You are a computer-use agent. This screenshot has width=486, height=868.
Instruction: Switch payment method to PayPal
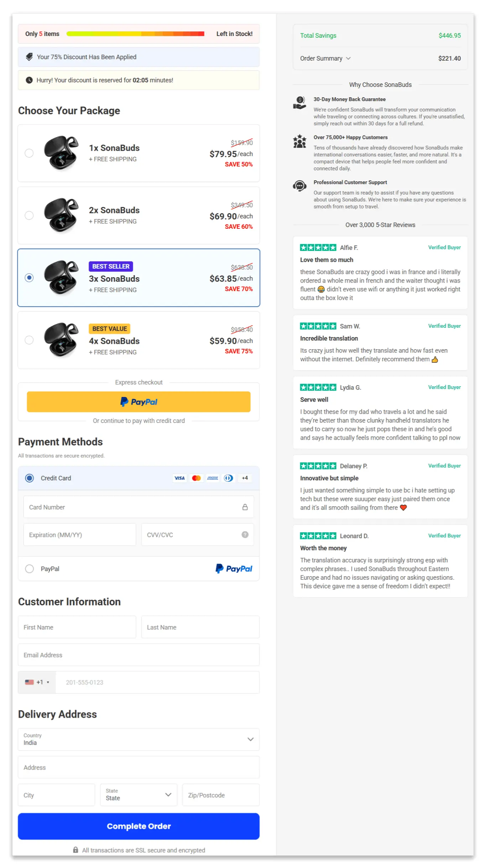tap(30, 569)
